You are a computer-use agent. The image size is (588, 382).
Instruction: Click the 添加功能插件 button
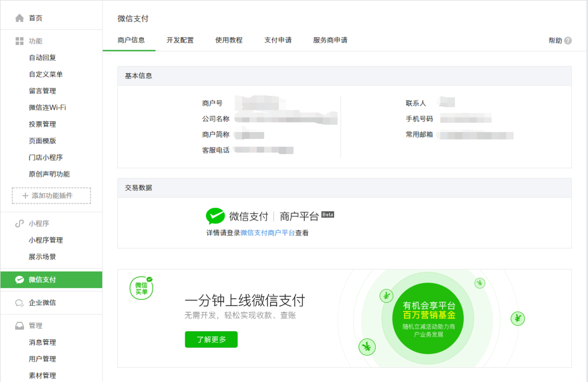[51, 195]
